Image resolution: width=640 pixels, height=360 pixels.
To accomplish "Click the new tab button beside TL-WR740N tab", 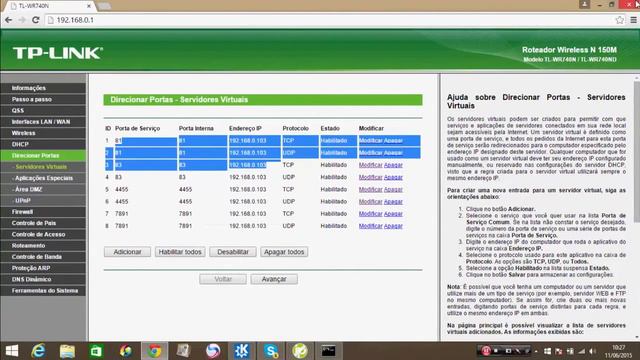I will [104, 6].
